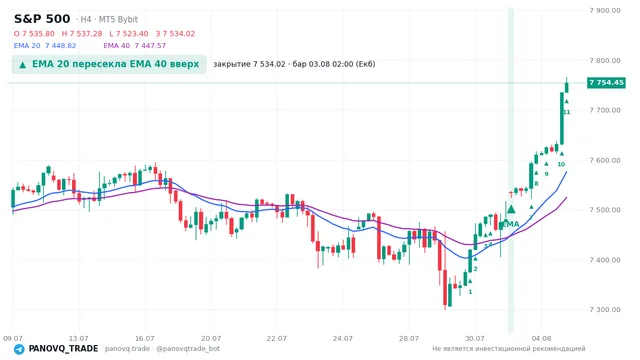Click the 20.07 date axis label
640x360 pixels.
click(x=211, y=338)
